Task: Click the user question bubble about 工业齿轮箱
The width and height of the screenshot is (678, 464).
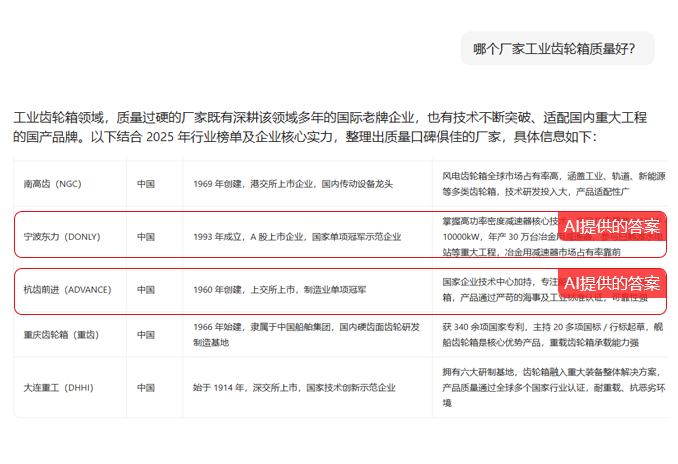Action: (557, 48)
